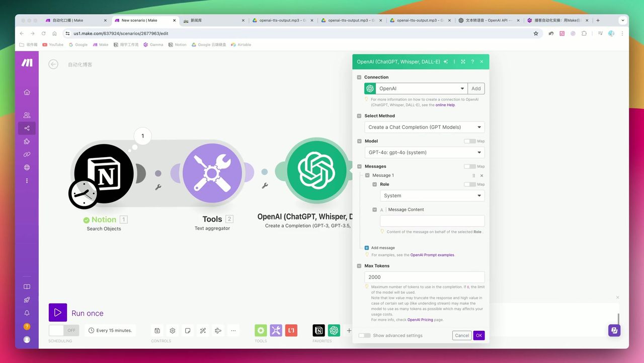Open the clock schedule icon on Notion module
Viewport: 644px width, 363px height.
pyautogui.click(x=84, y=193)
